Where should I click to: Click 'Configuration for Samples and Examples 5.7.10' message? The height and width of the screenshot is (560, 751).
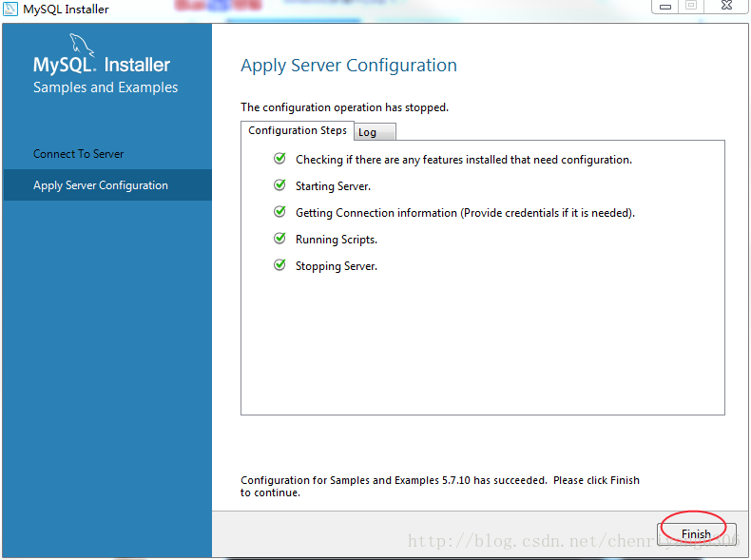pyautogui.click(x=440, y=486)
